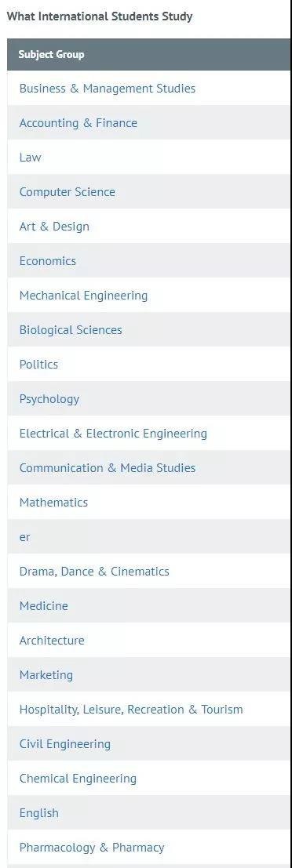292x868 pixels.
Task: Select the Psychology subject link
Action: click(49, 399)
